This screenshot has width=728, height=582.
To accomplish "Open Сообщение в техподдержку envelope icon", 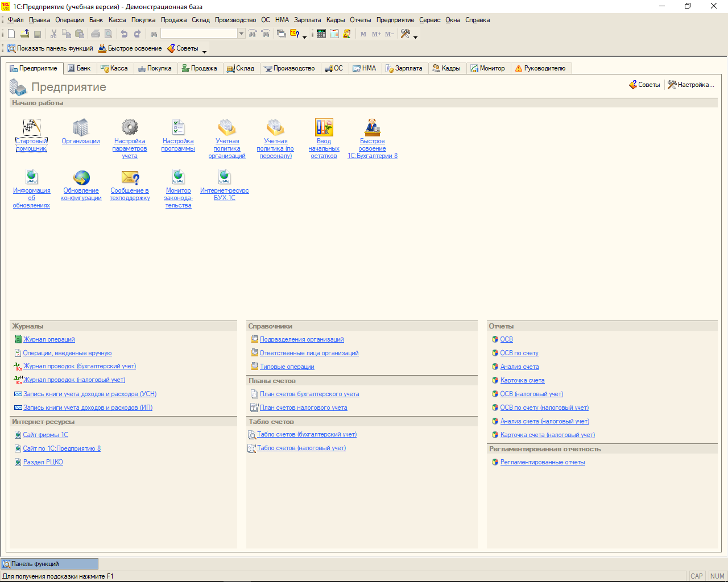I will pyautogui.click(x=130, y=177).
